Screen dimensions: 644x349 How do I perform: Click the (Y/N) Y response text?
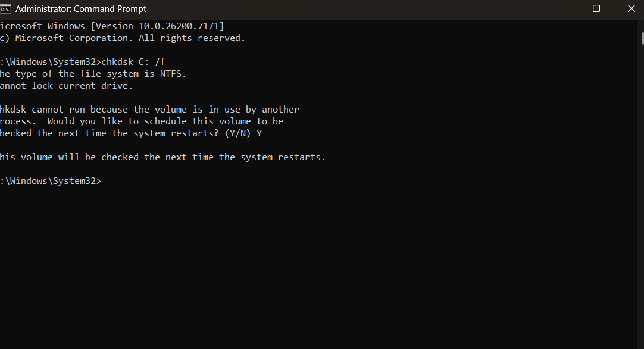(243, 133)
